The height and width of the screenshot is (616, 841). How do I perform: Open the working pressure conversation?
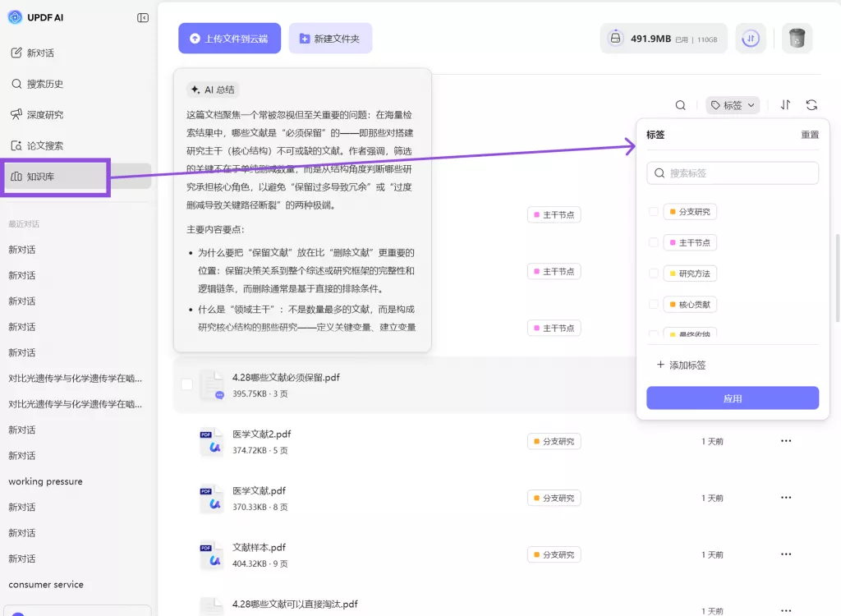pyautogui.click(x=46, y=481)
